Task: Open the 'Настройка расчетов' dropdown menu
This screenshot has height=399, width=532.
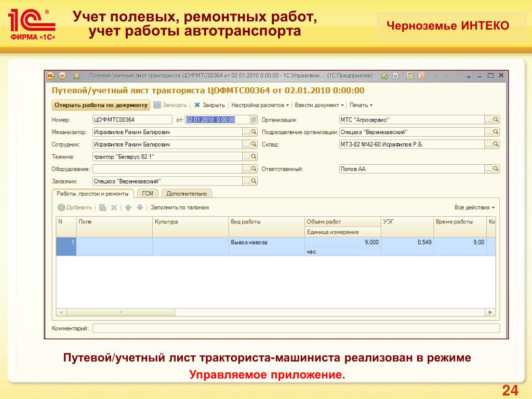Action: [x=260, y=105]
